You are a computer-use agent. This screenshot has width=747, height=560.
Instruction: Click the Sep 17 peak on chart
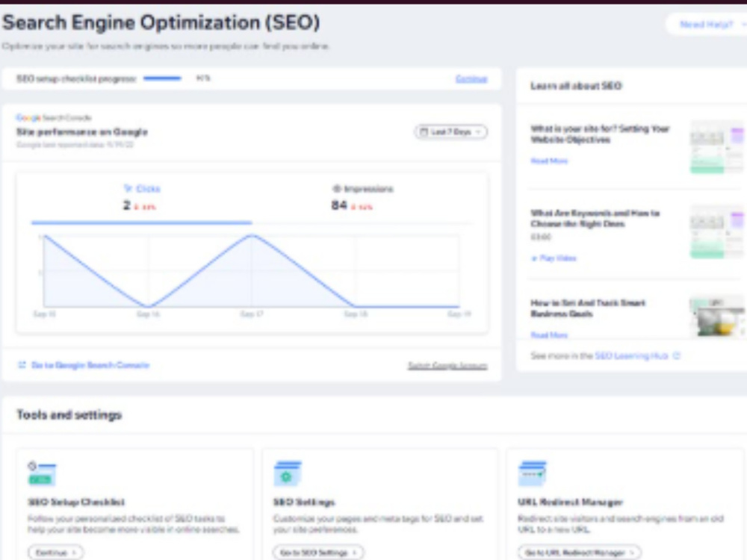point(252,235)
